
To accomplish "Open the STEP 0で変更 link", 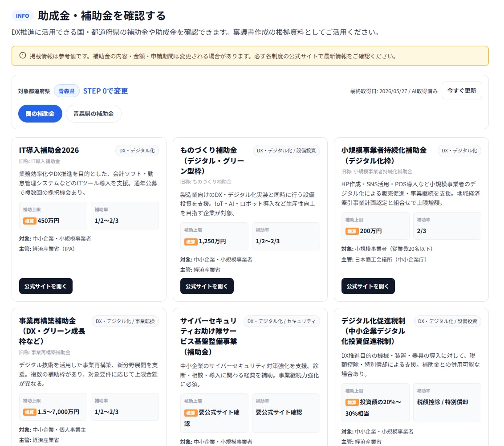I will point(106,91).
